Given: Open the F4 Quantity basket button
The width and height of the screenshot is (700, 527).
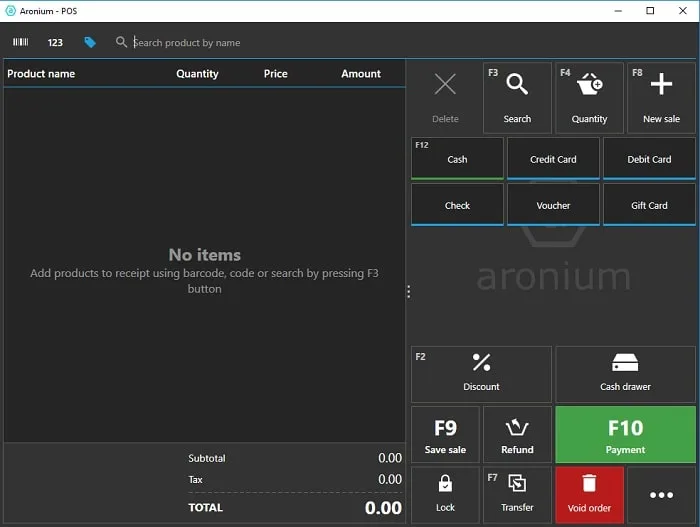Looking at the screenshot, I should (x=589, y=98).
